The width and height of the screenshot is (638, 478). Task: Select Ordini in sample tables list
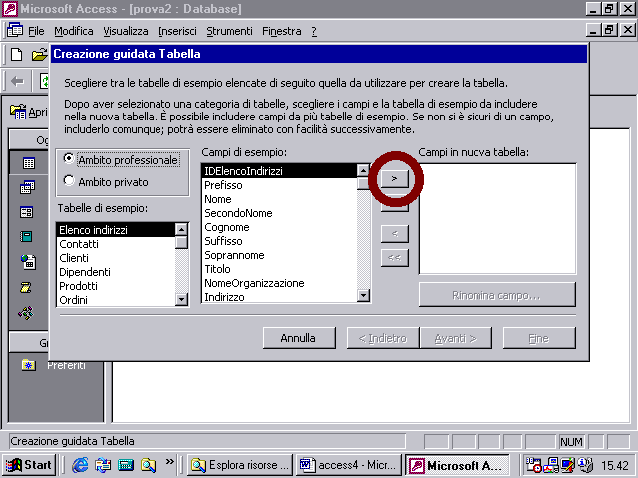(x=116, y=300)
